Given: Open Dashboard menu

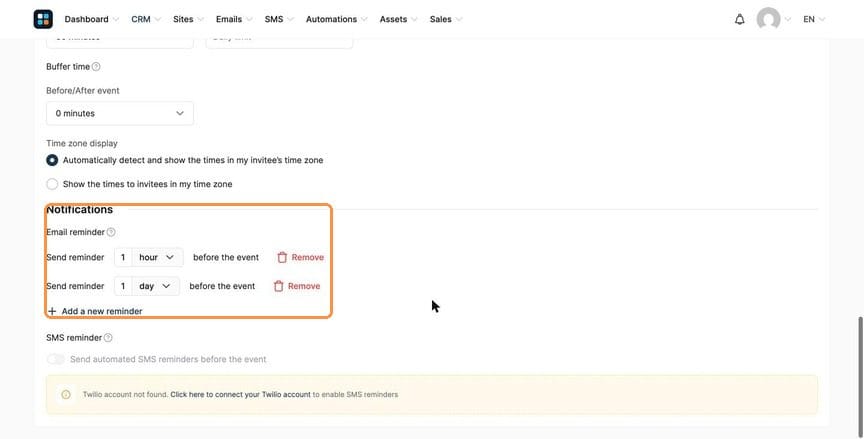Looking at the screenshot, I should 91,19.
